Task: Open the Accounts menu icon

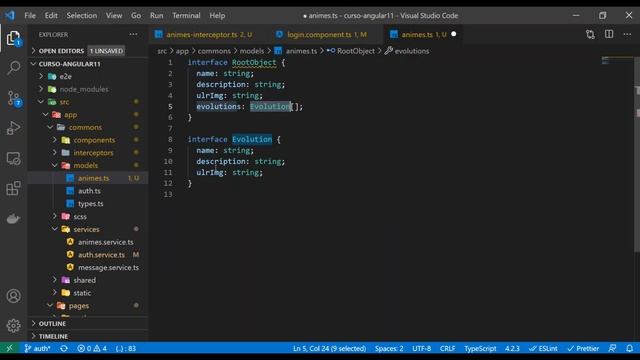Action: click(x=13, y=296)
